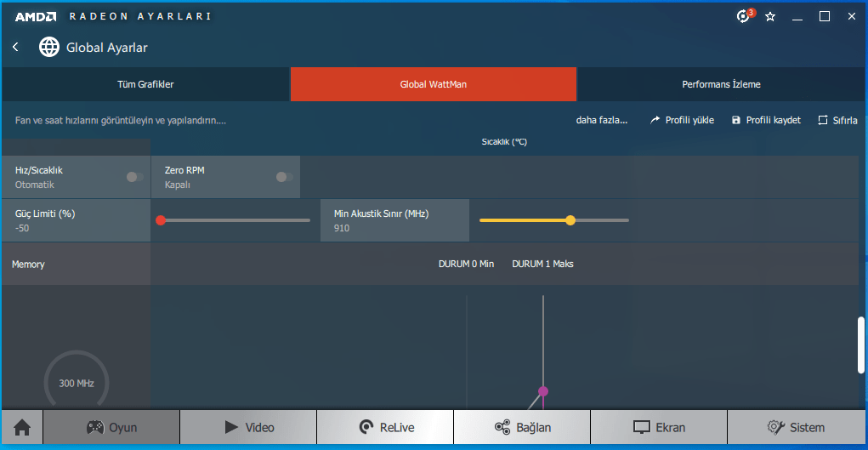Open the Sistem gear section

coord(796,427)
